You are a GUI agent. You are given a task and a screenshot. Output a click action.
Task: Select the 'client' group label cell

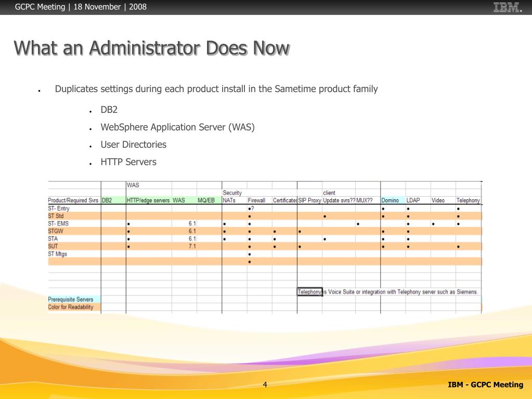pos(329,192)
